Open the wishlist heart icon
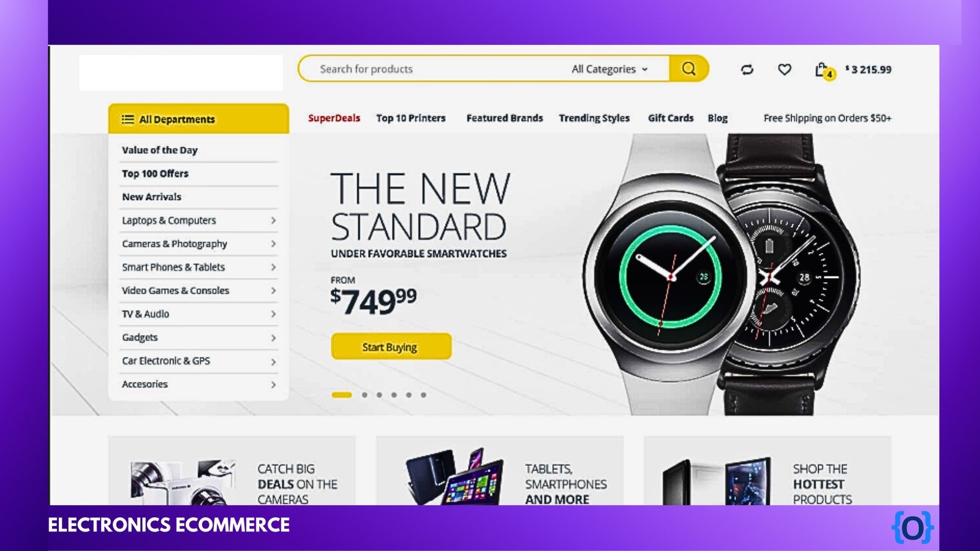This screenshot has height=551, width=980. pos(785,70)
